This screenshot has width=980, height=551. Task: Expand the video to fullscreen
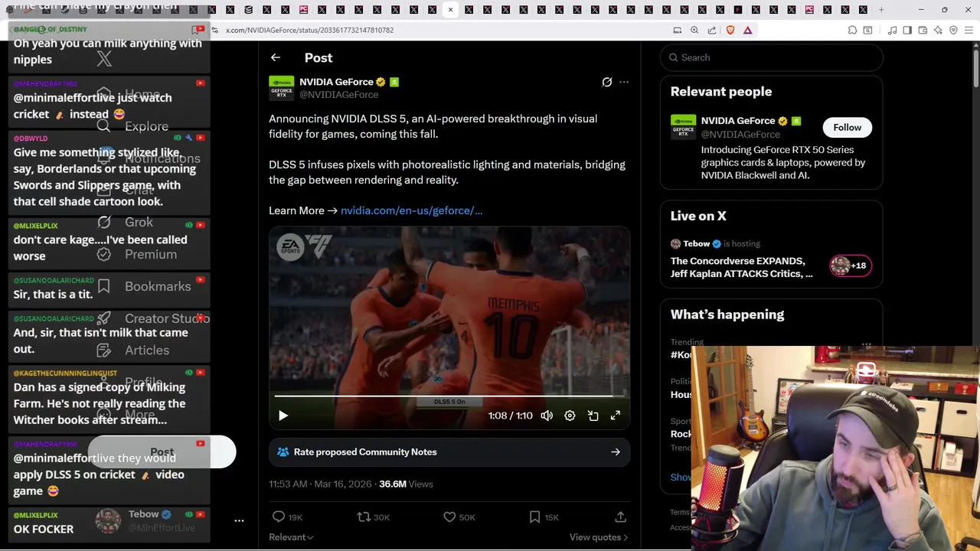pyautogui.click(x=615, y=416)
